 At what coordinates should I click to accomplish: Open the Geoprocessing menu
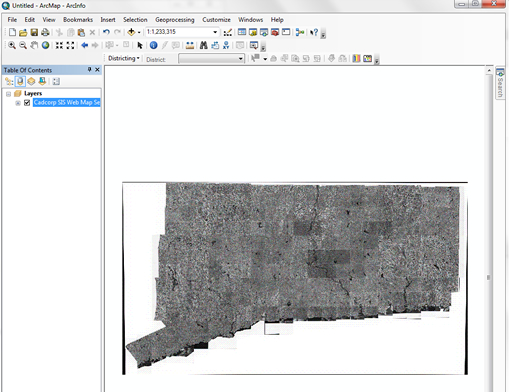[175, 20]
